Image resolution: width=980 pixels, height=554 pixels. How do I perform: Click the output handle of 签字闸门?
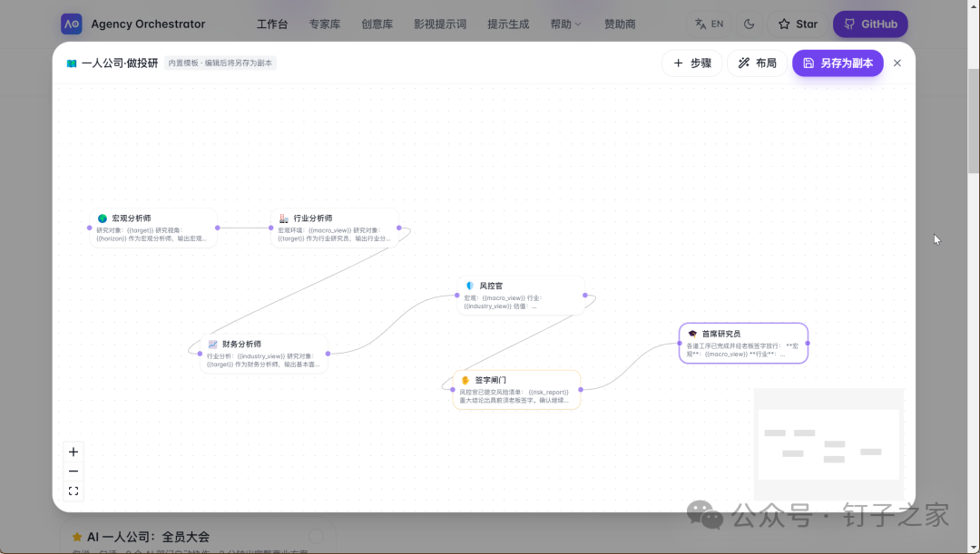click(581, 390)
